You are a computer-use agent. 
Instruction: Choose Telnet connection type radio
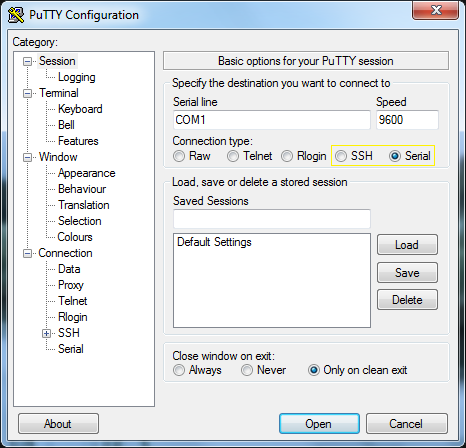[x=233, y=156]
